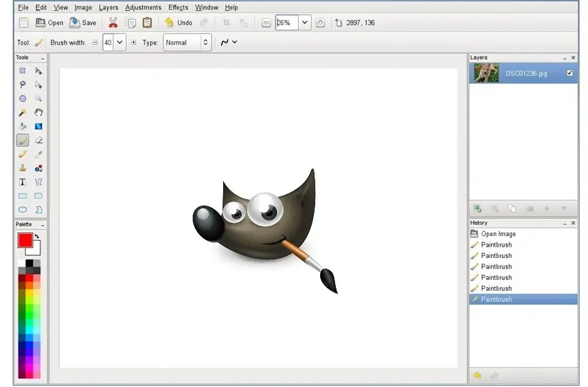Open the Layers menu
Viewport: 588px width, 387px height.
108,8
